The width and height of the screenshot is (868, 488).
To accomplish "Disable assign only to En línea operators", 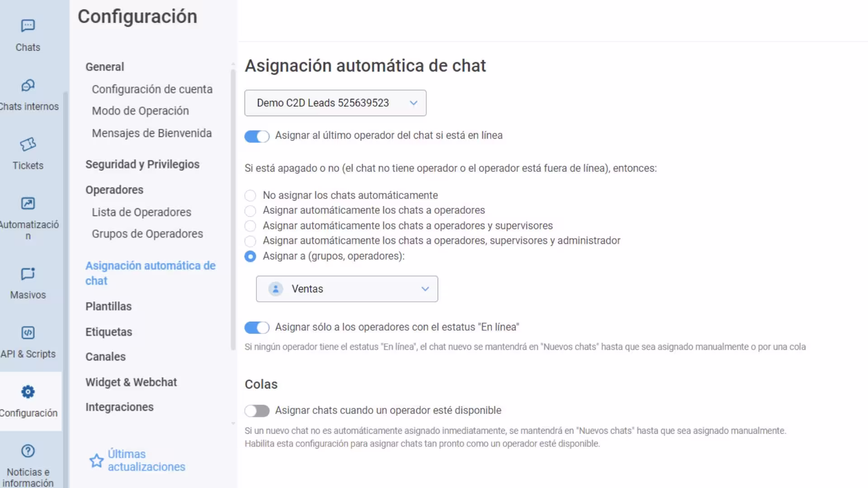I will [257, 328].
